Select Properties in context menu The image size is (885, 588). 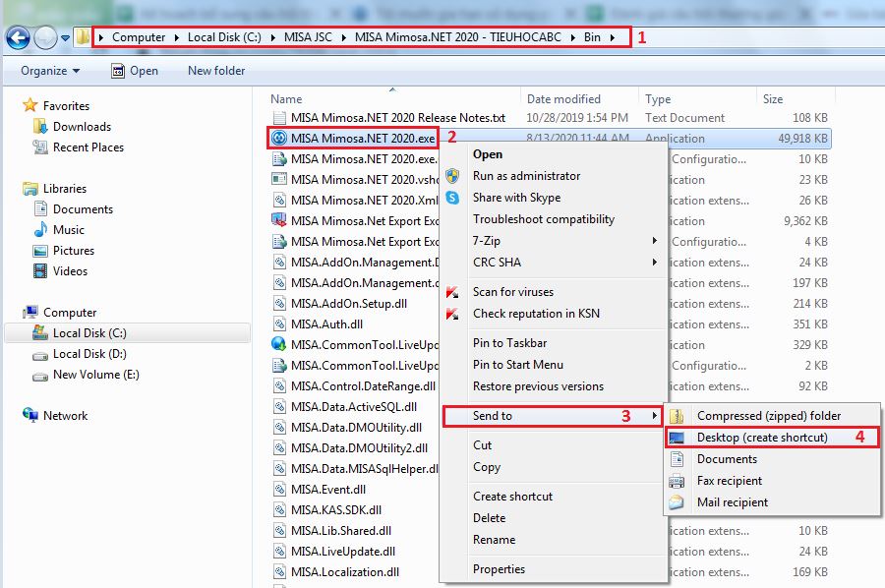(x=499, y=568)
